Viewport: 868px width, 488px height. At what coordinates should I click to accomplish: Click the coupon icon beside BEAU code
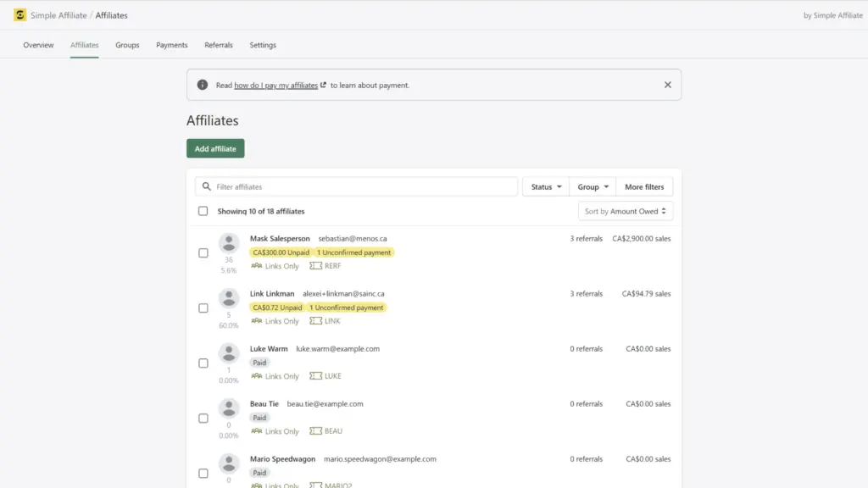pos(315,431)
